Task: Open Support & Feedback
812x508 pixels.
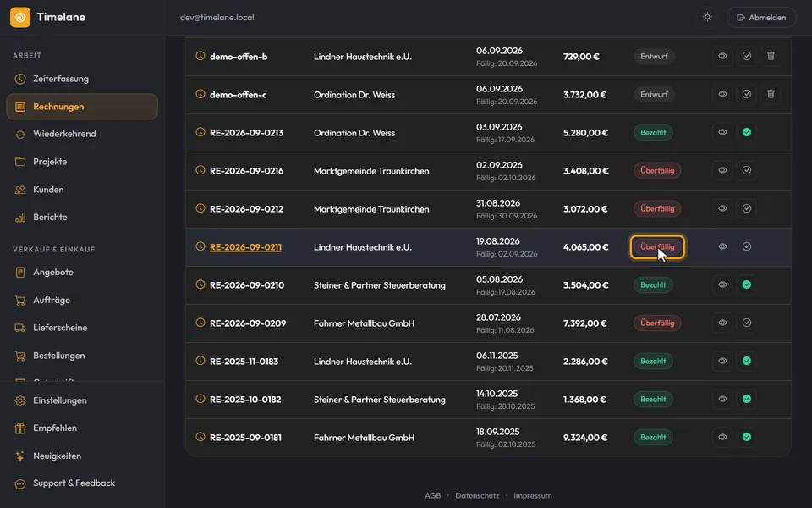Action: coord(82,483)
